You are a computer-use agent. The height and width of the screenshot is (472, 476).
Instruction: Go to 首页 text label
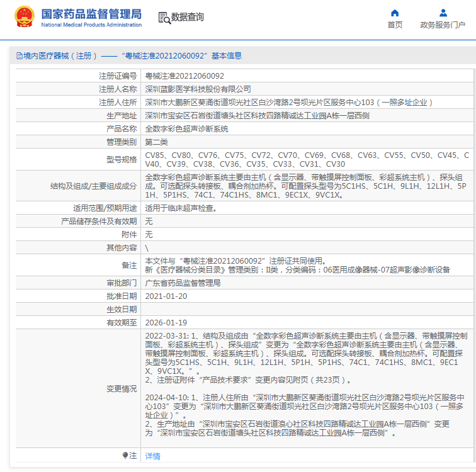(x=395, y=25)
